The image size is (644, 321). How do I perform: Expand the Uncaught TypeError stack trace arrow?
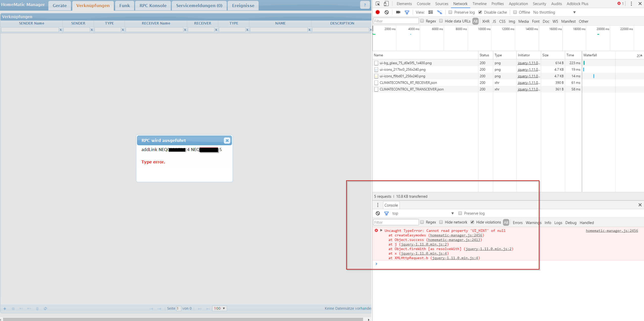[381, 230]
